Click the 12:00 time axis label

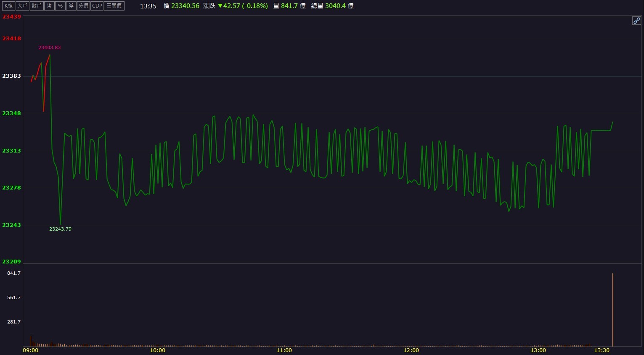point(411,350)
